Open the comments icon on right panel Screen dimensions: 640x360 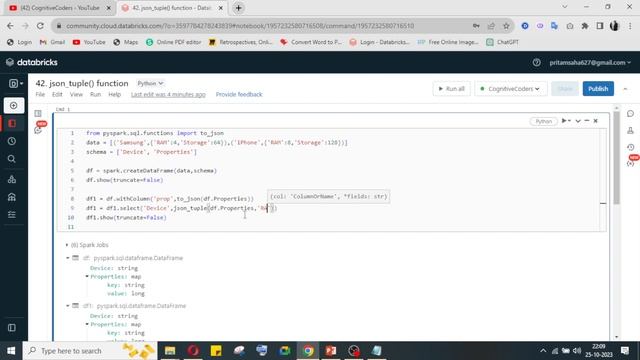click(630, 114)
